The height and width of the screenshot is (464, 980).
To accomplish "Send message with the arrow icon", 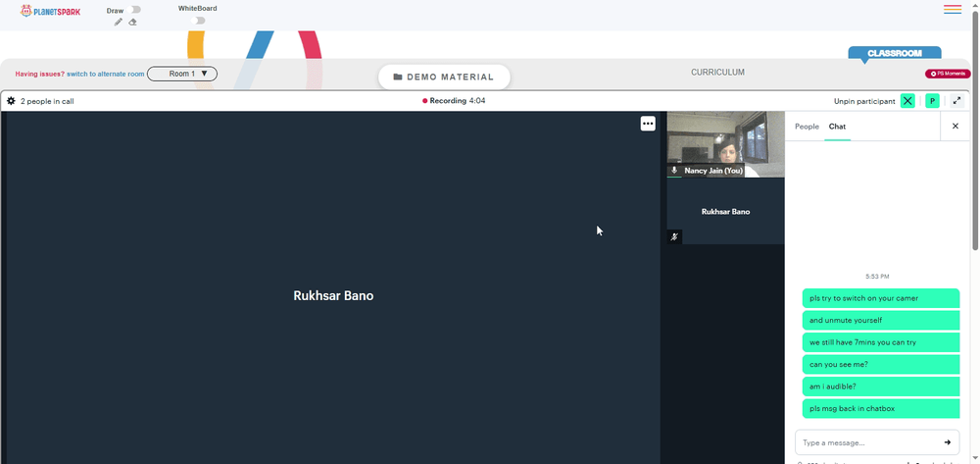I will tap(948, 442).
